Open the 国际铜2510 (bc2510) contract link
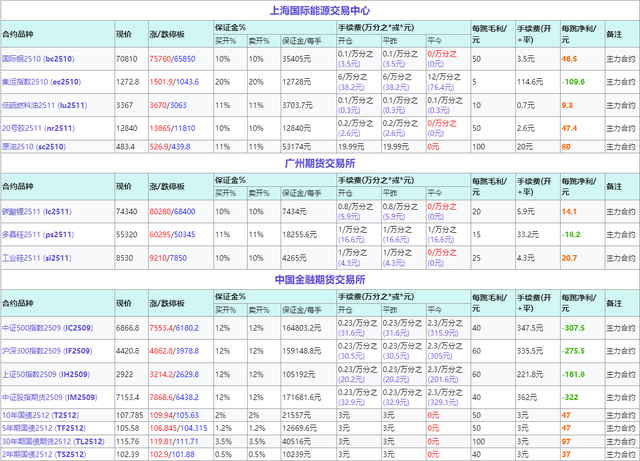Viewport: 640px width, 461px height. 38,59
